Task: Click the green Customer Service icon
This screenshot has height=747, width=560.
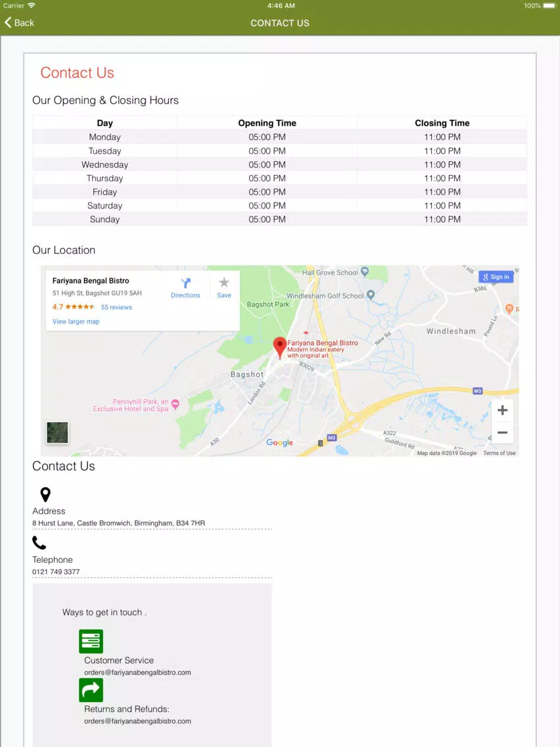Action: 91,641
